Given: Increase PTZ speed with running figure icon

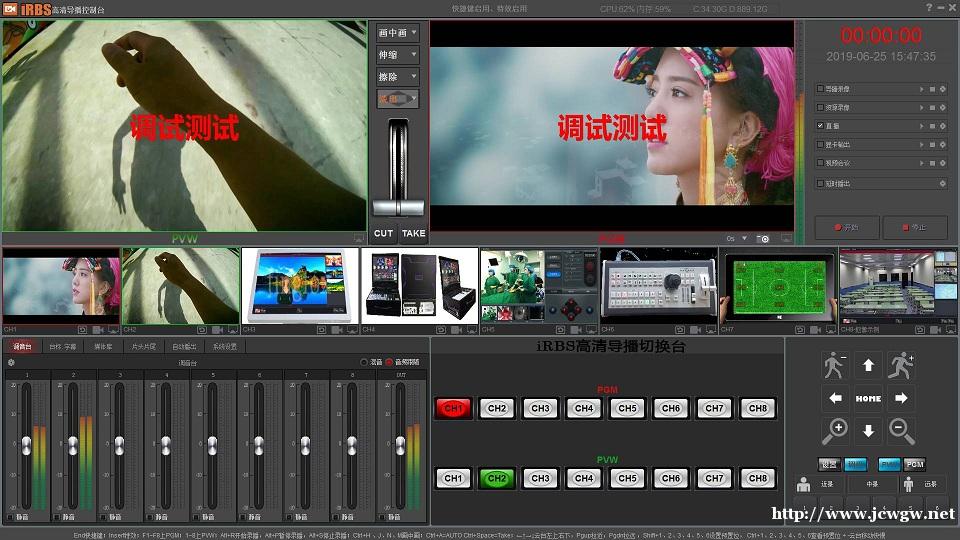Looking at the screenshot, I should click(901, 366).
